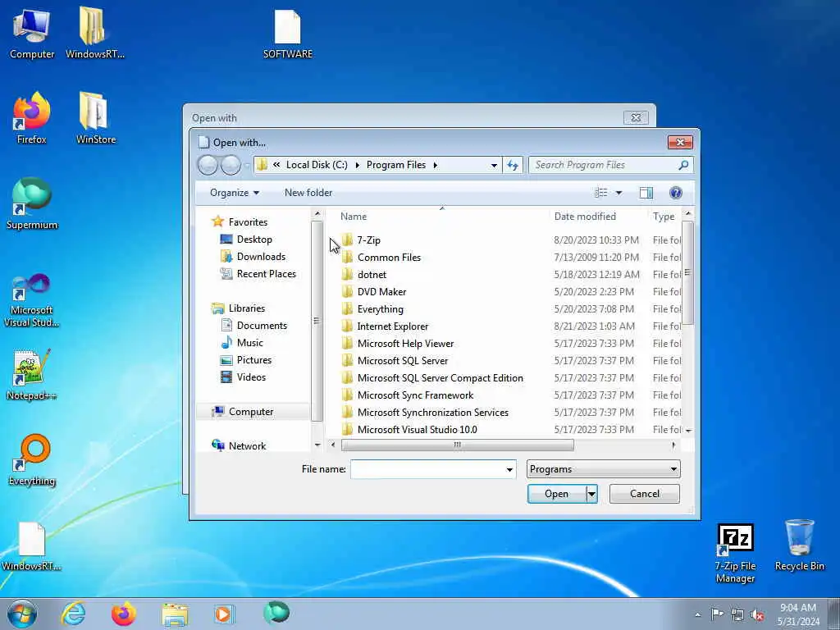Click the File name input field
The image size is (840, 630).
427,470
